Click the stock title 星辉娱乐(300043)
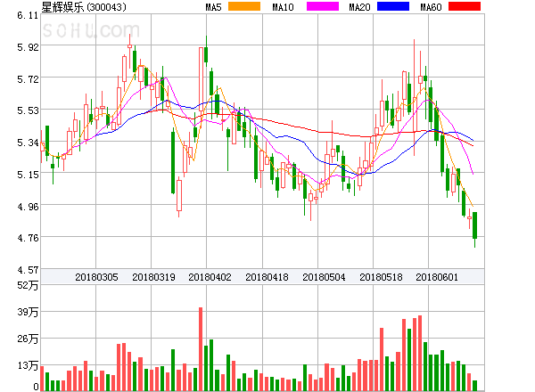The height and width of the screenshot is (392, 535). pyautogui.click(x=84, y=7)
